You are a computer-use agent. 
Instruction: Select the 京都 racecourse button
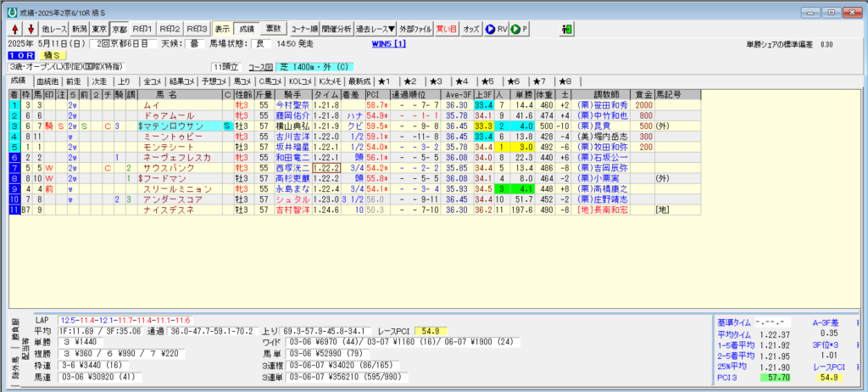119,29
